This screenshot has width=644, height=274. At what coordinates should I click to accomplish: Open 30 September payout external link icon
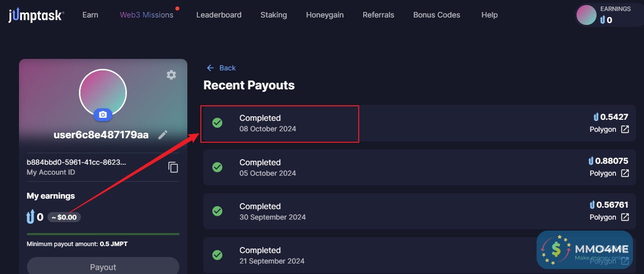[x=625, y=218]
